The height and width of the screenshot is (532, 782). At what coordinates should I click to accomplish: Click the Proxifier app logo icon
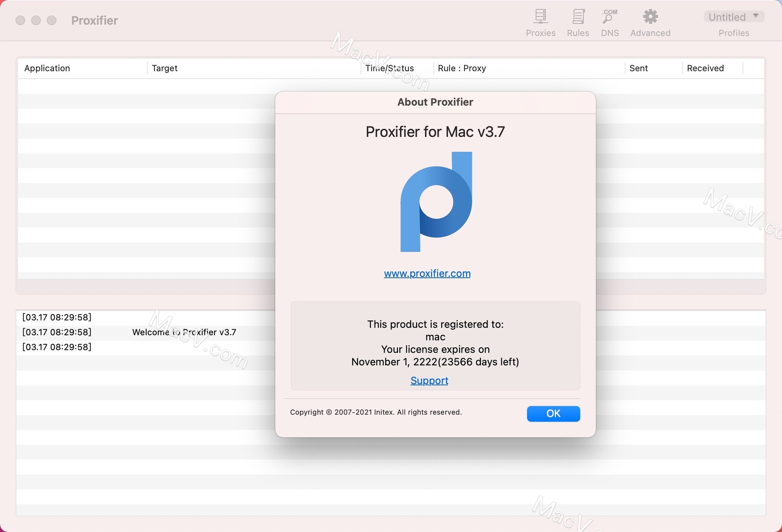click(x=435, y=201)
